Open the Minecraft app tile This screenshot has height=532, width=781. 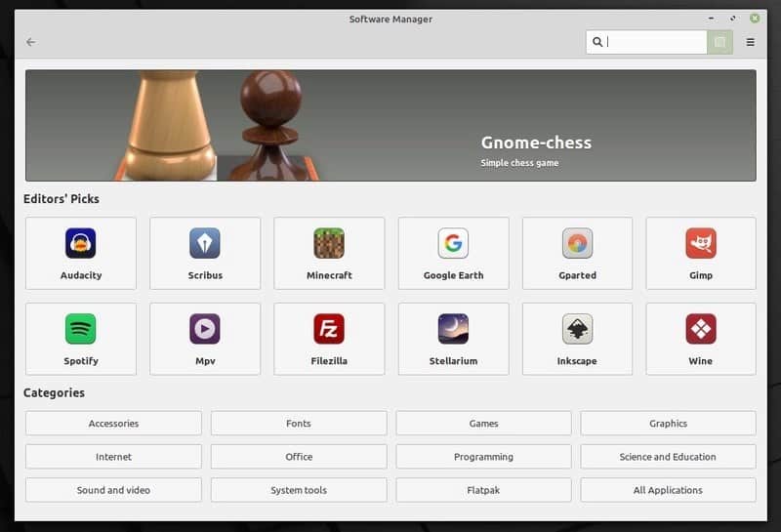329,244
